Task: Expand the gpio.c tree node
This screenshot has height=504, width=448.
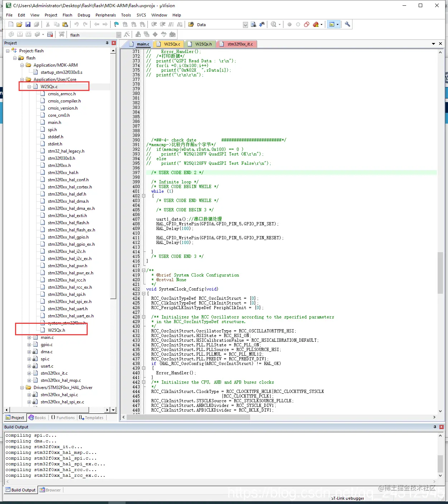Action: click(29, 345)
